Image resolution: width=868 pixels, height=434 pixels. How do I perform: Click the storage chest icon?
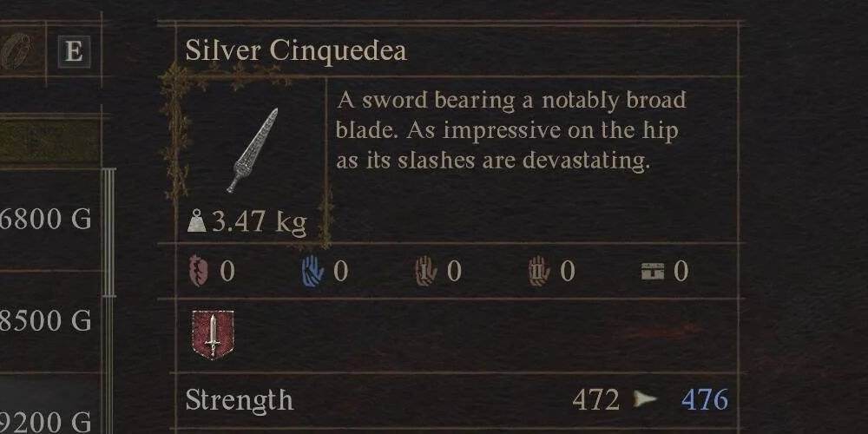652,272
